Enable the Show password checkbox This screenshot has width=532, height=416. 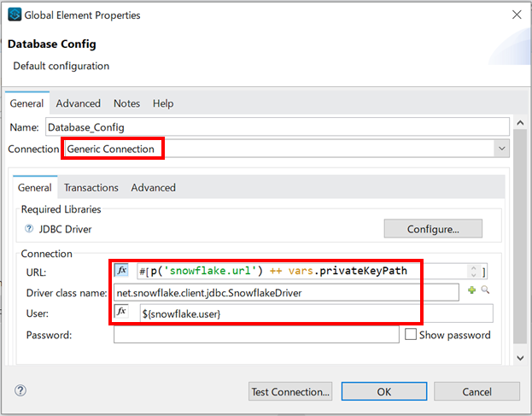click(x=411, y=335)
